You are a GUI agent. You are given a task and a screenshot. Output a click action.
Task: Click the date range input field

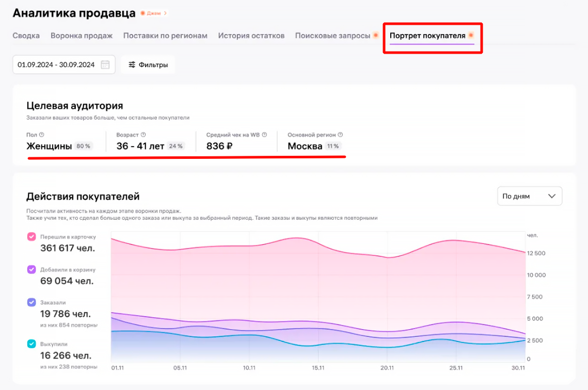pyautogui.click(x=57, y=65)
